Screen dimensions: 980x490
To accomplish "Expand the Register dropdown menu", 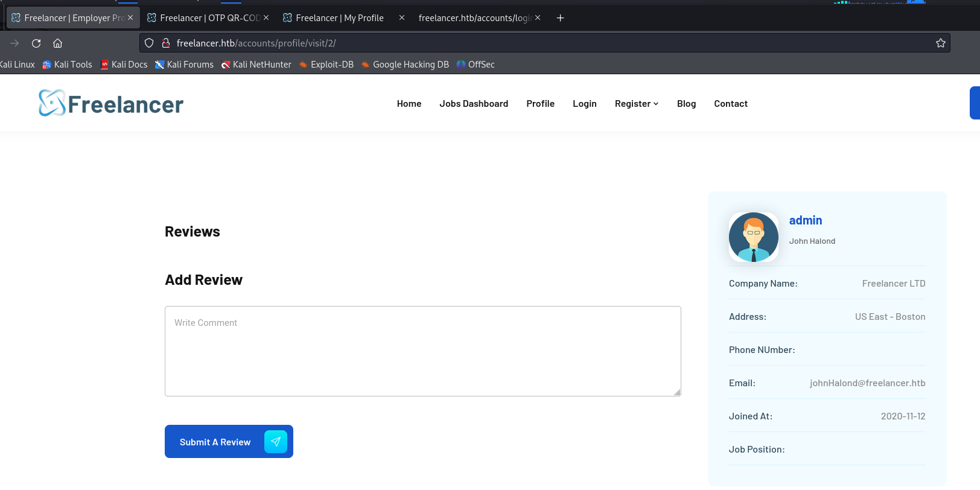I will click(x=637, y=104).
